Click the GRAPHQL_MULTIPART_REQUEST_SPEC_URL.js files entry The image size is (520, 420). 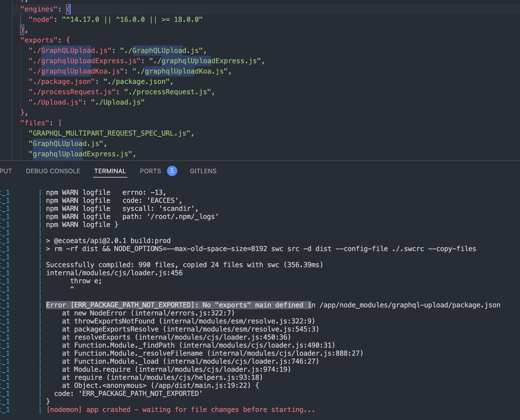(x=111, y=133)
